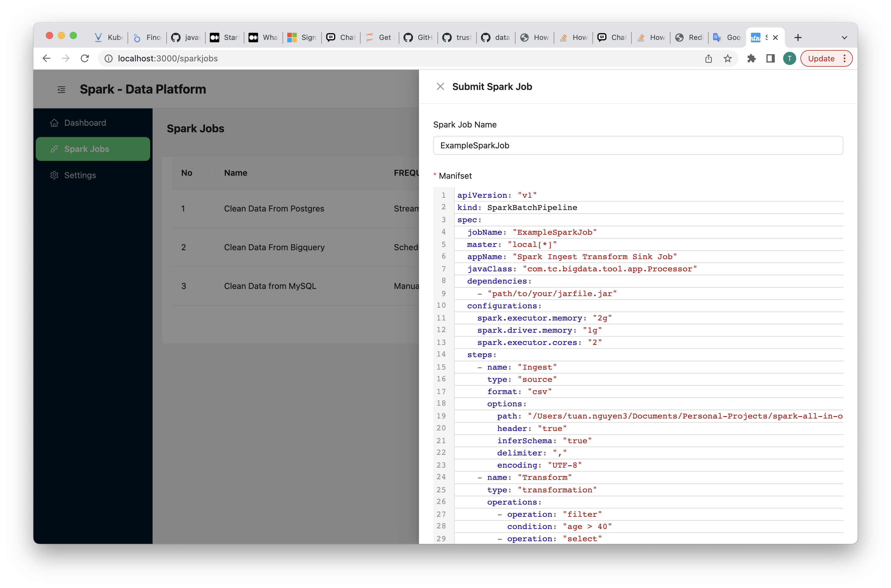Click the master: "local[*]" line
Image resolution: width=891 pixels, height=588 pixels.
pyautogui.click(x=649, y=244)
